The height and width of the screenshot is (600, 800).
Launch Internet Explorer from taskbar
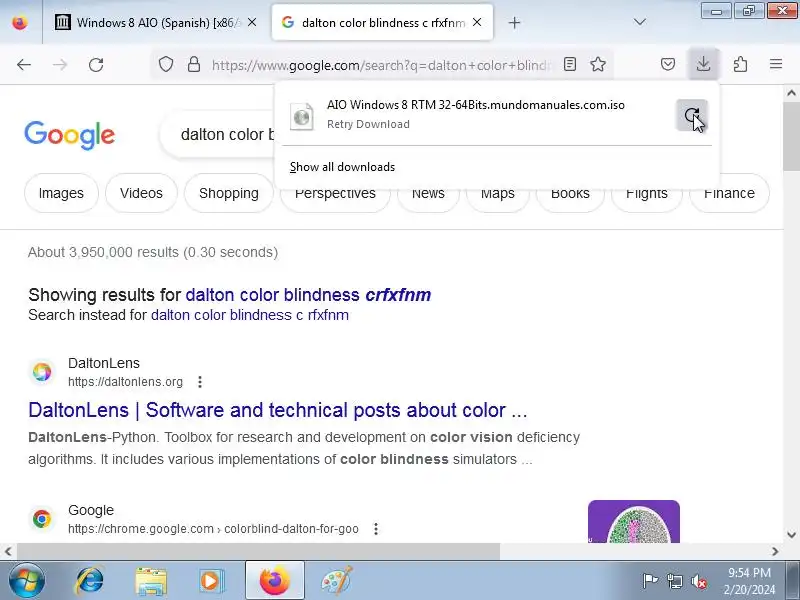90,581
